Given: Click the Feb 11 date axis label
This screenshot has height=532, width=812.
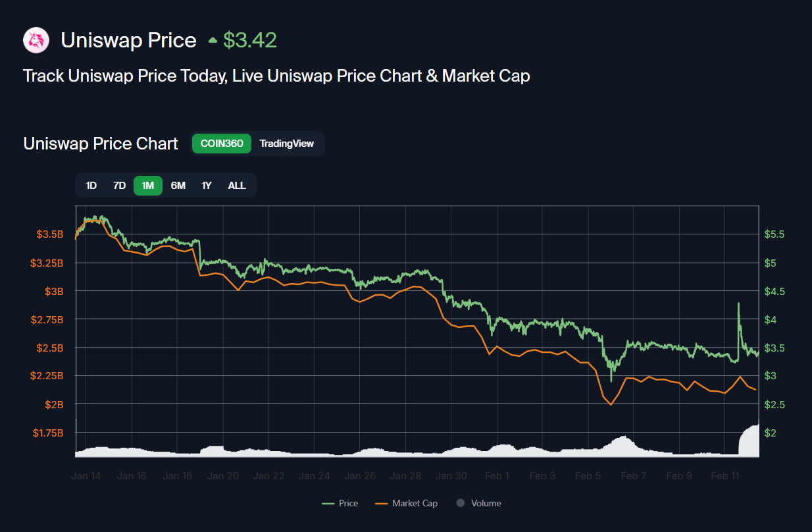Looking at the screenshot, I should pyautogui.click(x=724, y=476).
